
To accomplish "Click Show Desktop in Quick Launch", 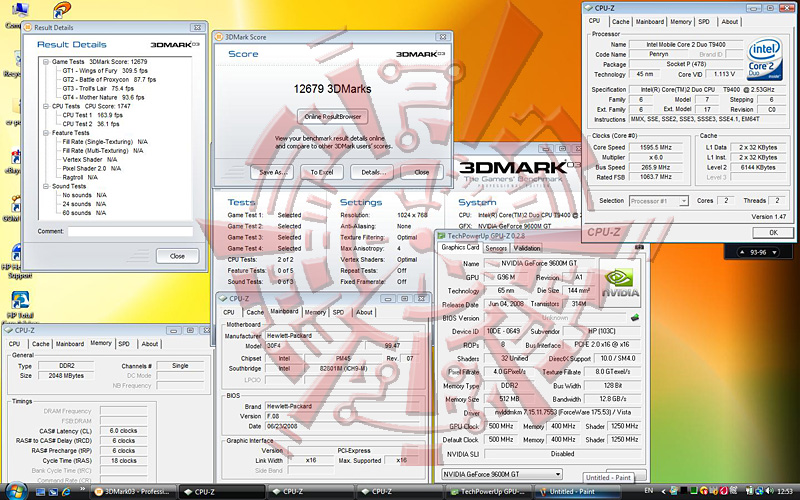I will pyautogui.click(x=41, y=492).
